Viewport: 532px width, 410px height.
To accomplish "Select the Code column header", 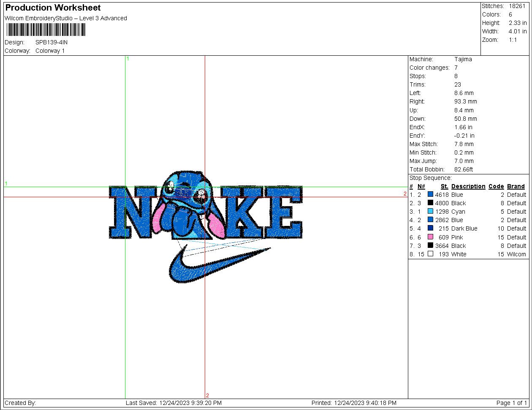I will click(x=496, y=186).
